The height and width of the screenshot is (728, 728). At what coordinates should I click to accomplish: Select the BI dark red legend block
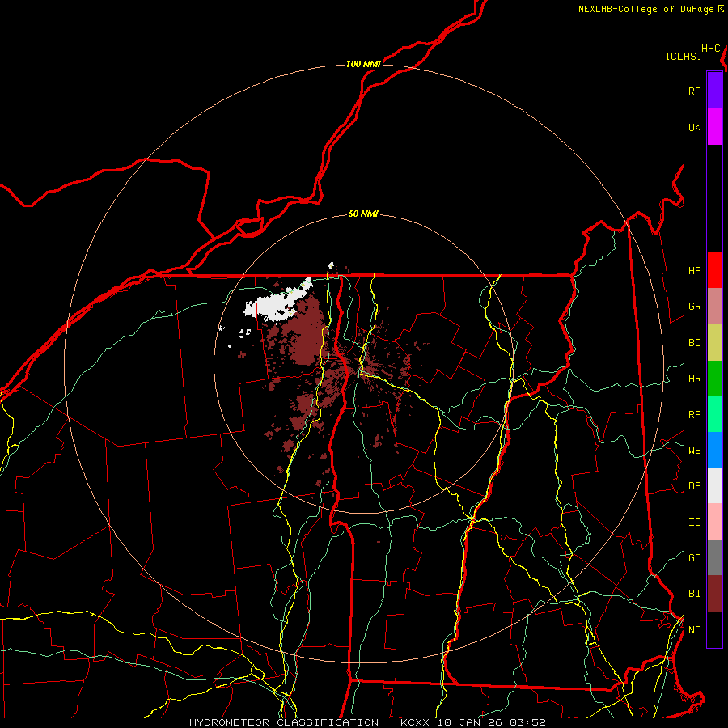pos(714,594)
